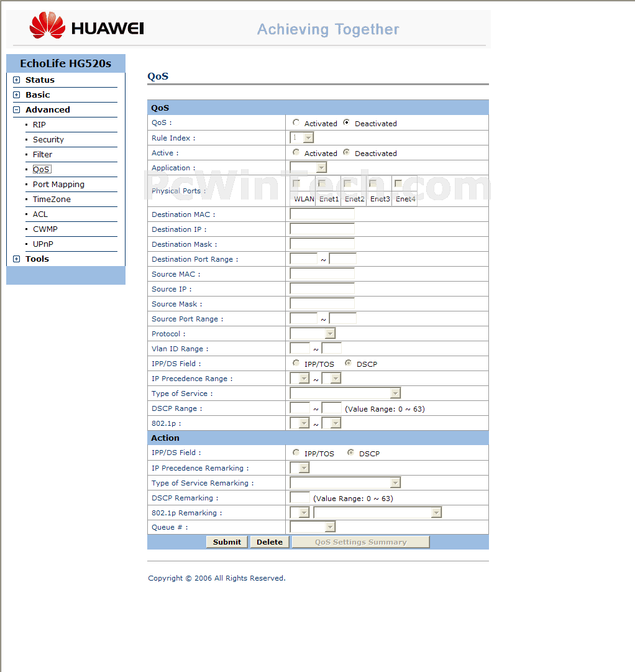Image resolution: width=635 pixels, height=672 pixels.
Task: Expand the Tools menu section
Action: (x=16, y=259)
